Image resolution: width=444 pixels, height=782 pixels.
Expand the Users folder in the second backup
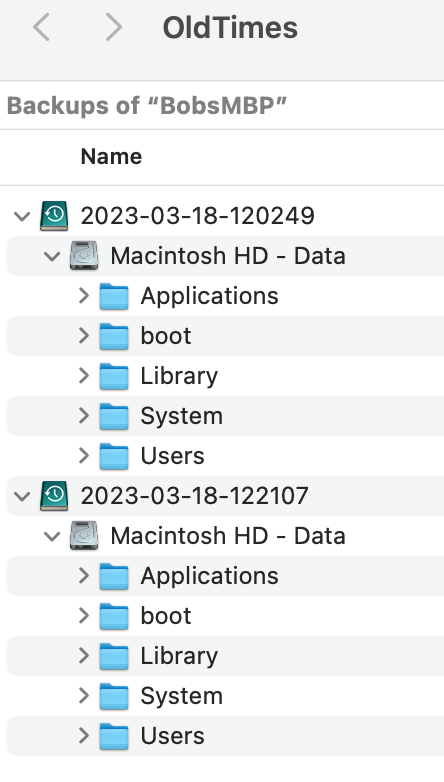point(84,735)
